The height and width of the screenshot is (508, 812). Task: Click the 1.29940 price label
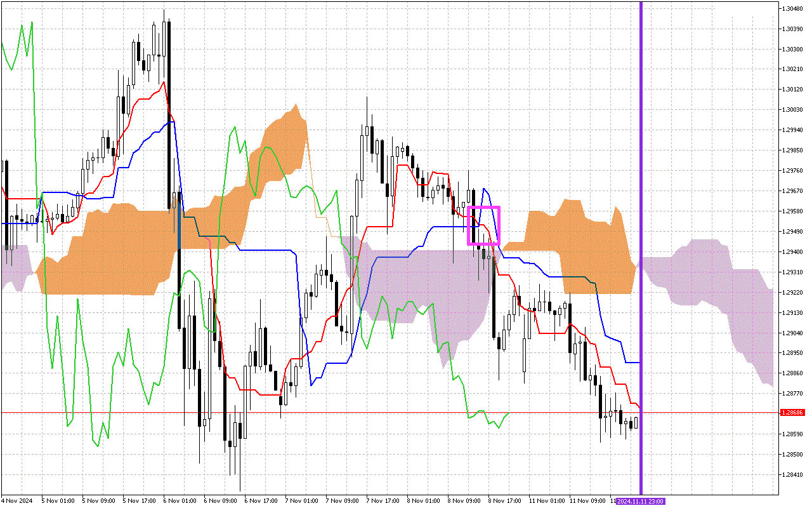pos(792,130)
